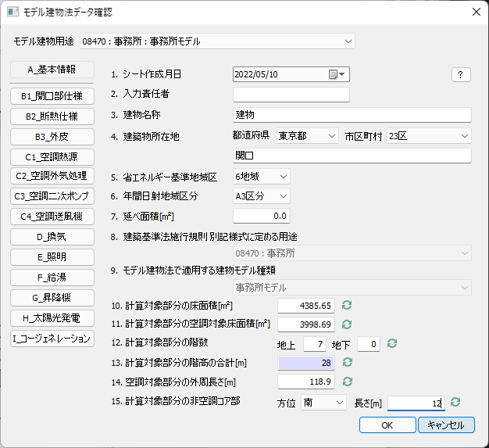489x448 pixels.
Task: Click refresh icon beside perimeter length 118.9
Action: 347,382
